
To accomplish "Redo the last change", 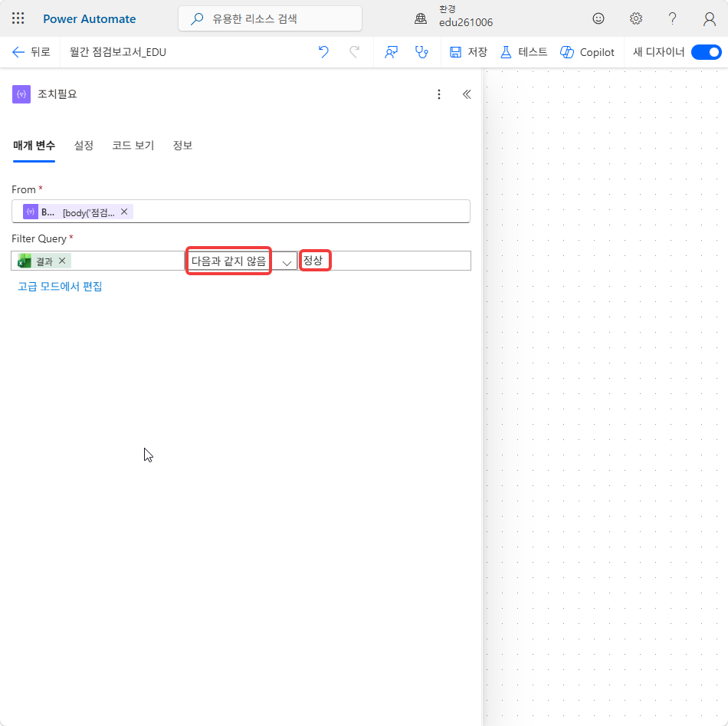I will click(x=354, y=52).
